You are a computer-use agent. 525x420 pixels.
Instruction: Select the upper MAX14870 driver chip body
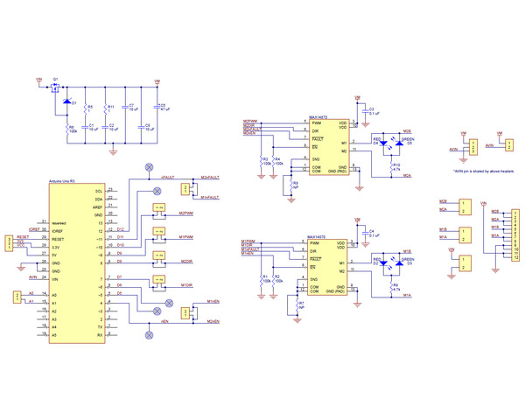pyautogui.click(x=329, y=147)
